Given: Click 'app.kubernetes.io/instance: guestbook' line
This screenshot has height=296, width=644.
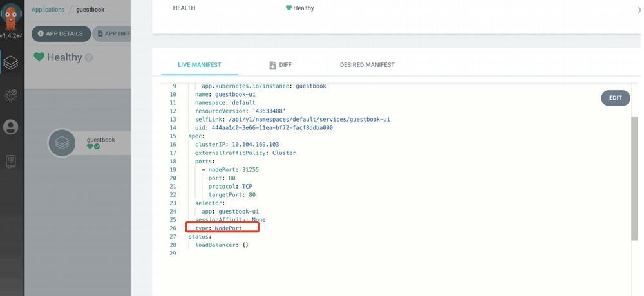Looking at the screenshot, I should click(x=263, y=86).
